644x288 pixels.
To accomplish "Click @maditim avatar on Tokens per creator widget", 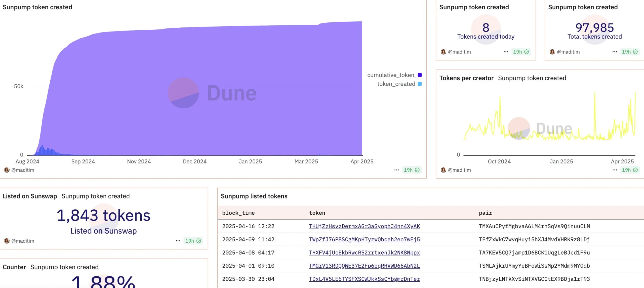I will pyautogui.click(x=444, y=170).
